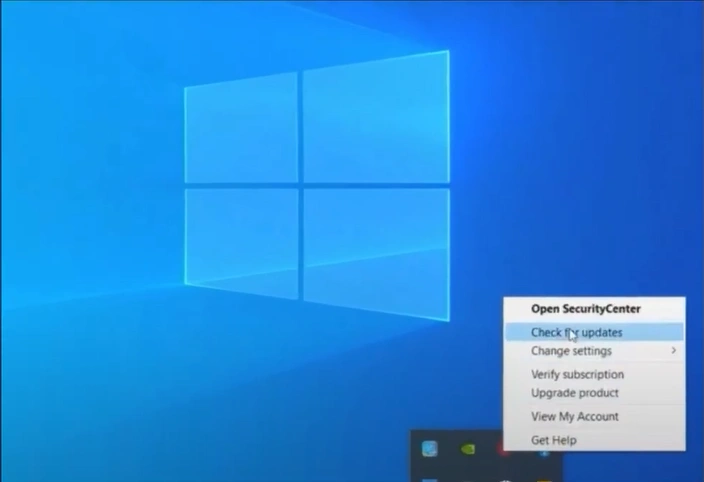The image size is (704, 482).
Task: Click the NVIDIA tray icon
Action: click(x=468, y=449)
